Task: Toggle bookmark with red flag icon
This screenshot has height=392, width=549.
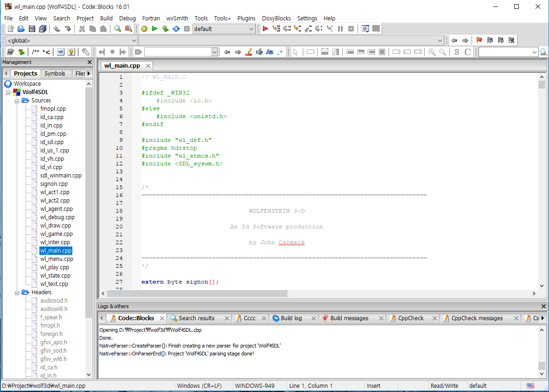Action: [x=479, y=40]
